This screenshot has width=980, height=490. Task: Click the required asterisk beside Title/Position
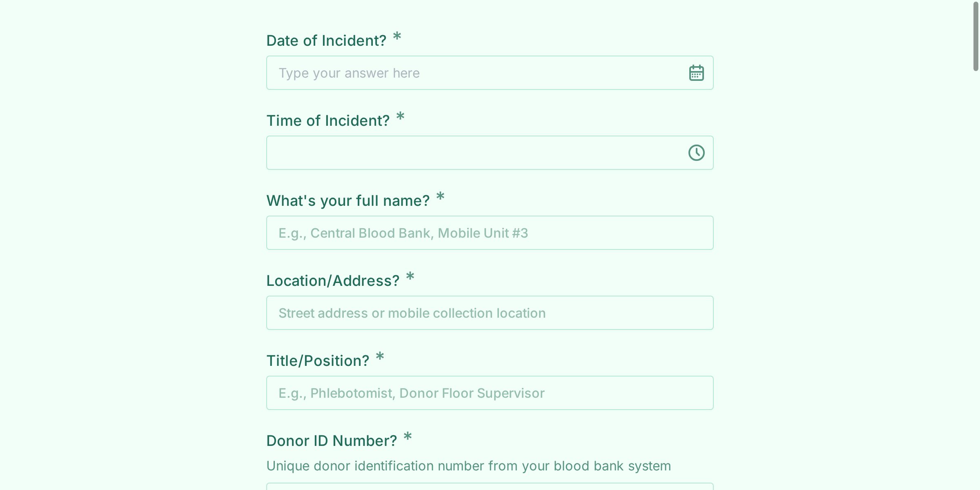(x=380, y=357)
